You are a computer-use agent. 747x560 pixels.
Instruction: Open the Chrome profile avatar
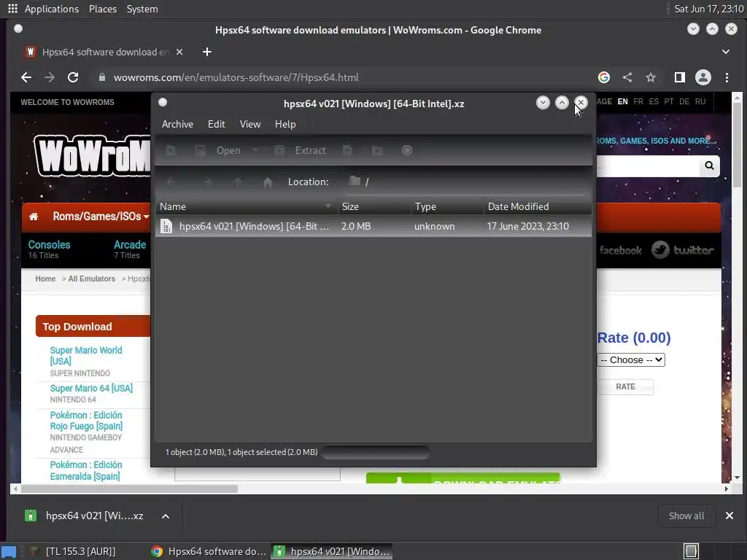pos(703,77)
